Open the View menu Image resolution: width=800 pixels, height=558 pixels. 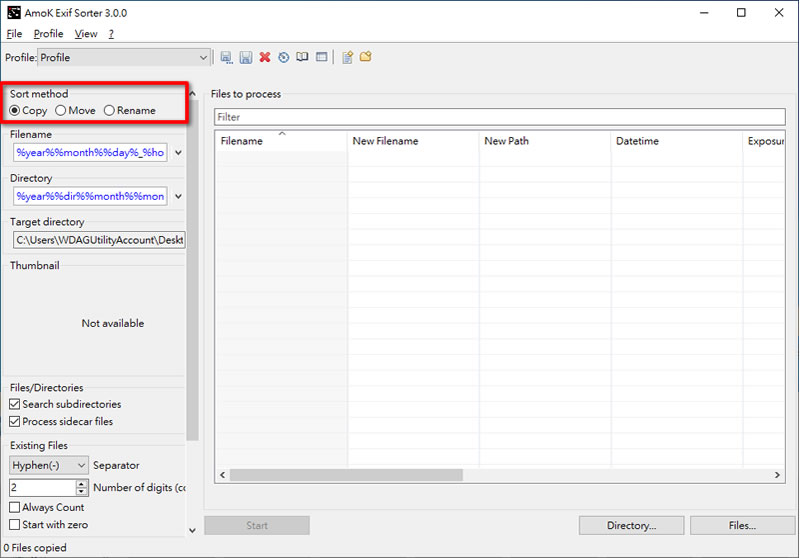point(86,34)
